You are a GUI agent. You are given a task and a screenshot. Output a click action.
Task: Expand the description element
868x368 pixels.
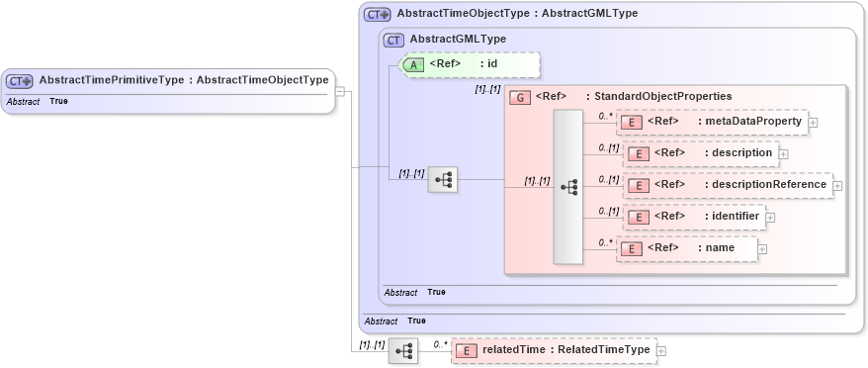click(783, 154)
